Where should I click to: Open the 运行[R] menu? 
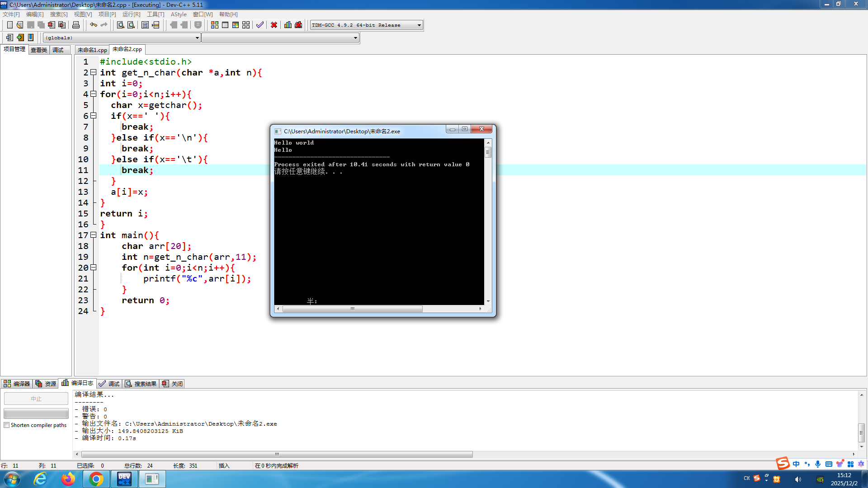click(x=131, y=14)
